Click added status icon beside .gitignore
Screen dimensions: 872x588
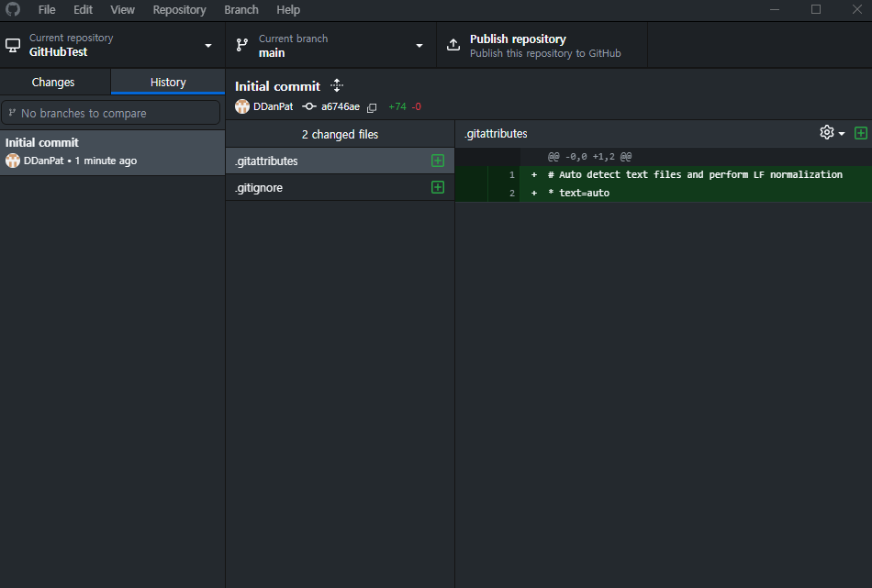click(x=438, y=187)
